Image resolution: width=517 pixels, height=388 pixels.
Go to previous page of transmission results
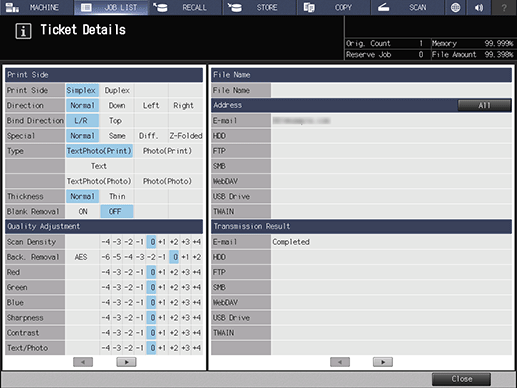pos(340,362)
